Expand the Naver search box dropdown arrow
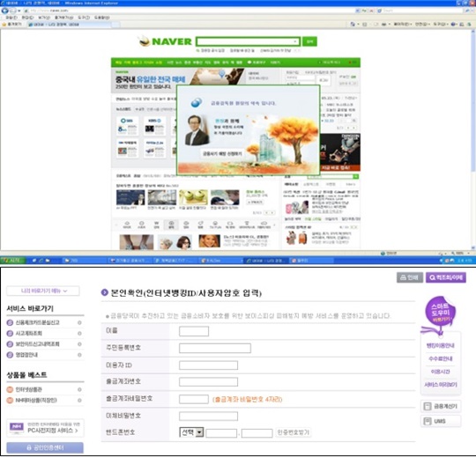 click(295, 41)
